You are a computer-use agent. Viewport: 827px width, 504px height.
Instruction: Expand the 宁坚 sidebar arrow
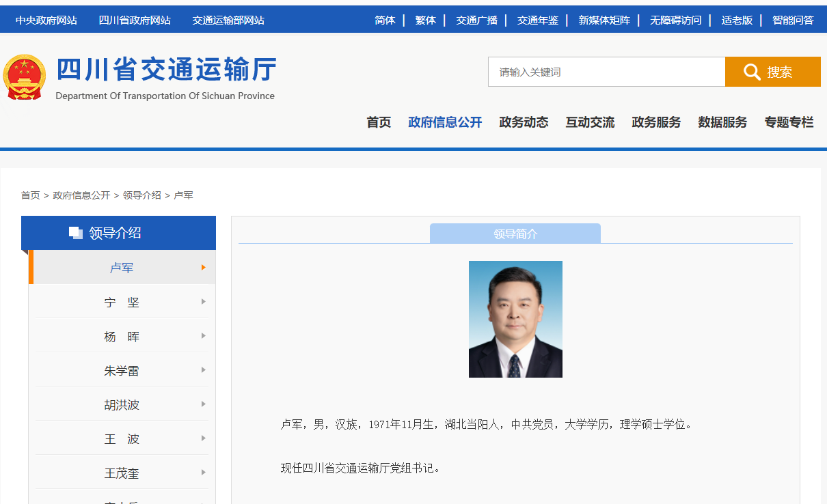coord(204,302)
